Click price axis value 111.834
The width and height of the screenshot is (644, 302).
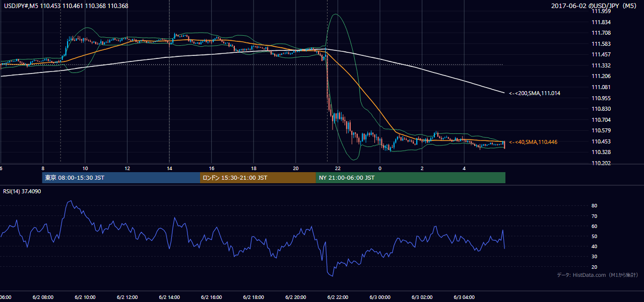pyautogui.click(x=601, y=22)
